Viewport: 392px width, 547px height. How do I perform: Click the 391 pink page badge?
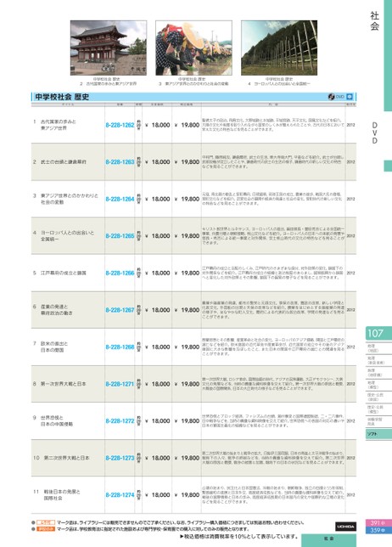tap(378, 522)
